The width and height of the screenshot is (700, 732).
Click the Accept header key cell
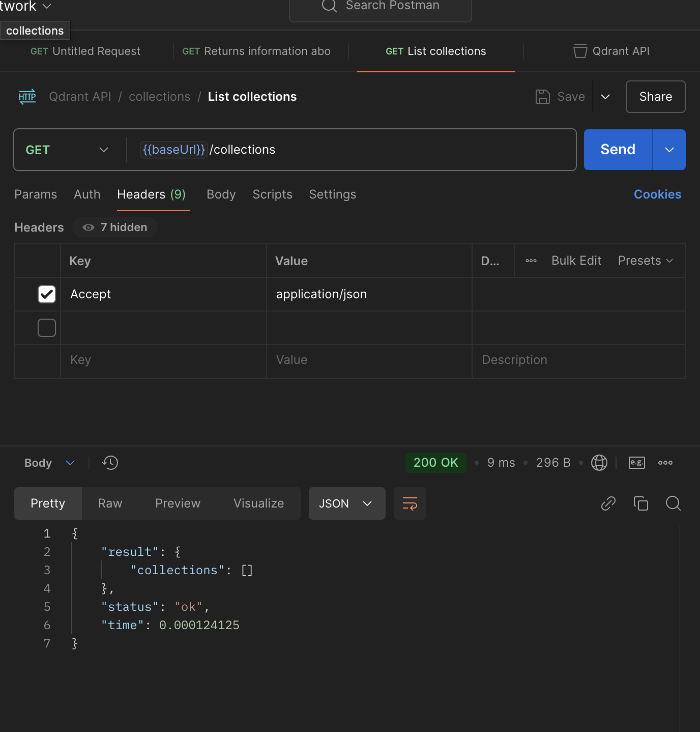point(164,294)
